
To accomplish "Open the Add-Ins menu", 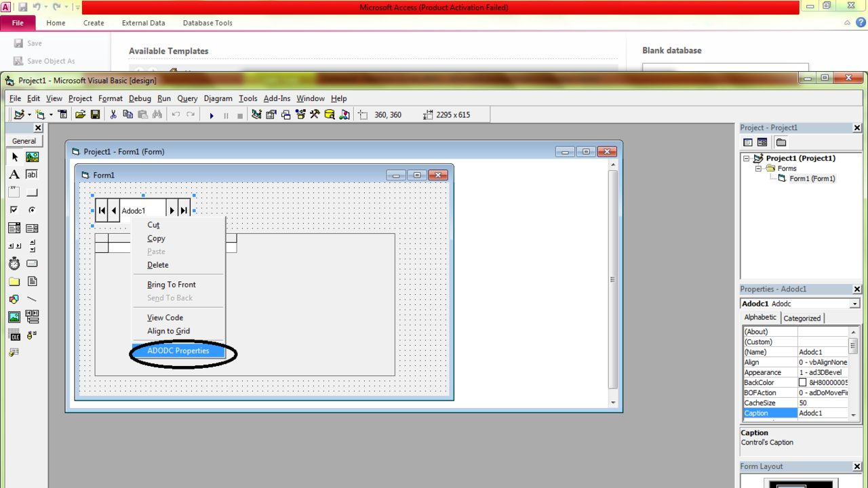I will pos(277,98).
